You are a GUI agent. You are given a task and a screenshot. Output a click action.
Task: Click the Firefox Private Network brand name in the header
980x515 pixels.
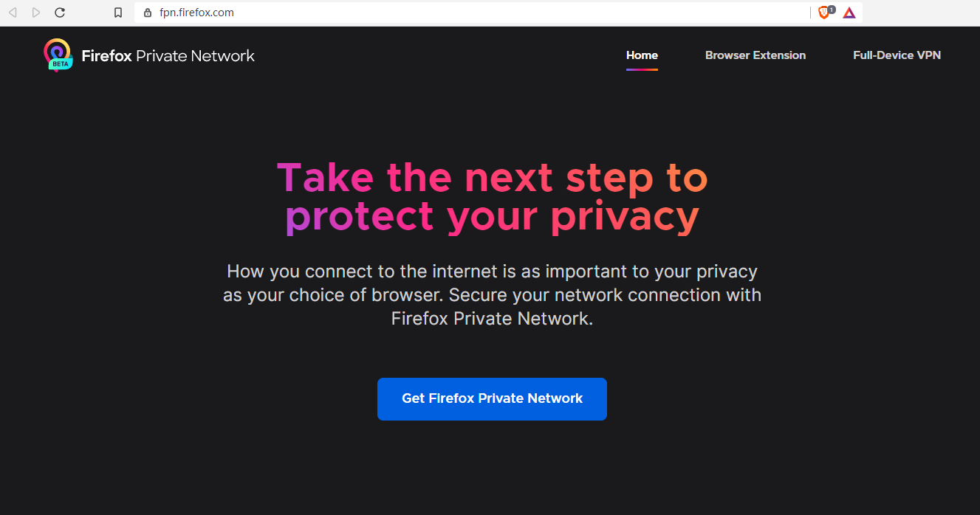tap(168, 56)
